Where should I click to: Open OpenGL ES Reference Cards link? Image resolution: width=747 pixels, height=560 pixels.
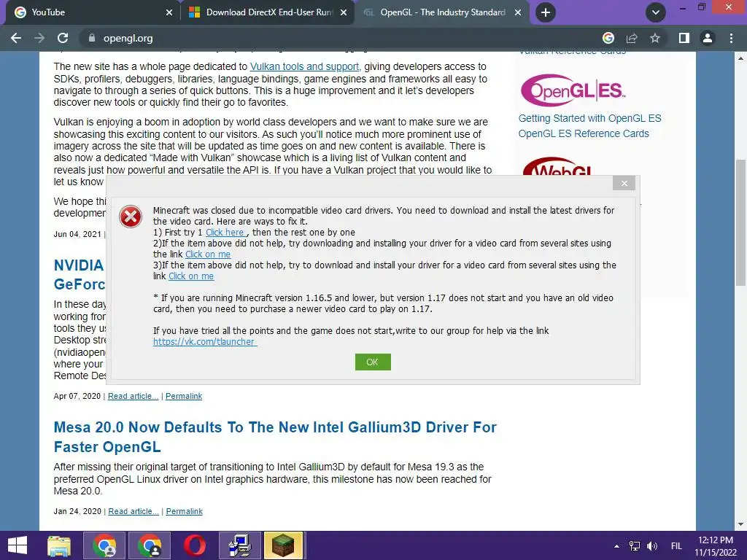pos(584,133)
